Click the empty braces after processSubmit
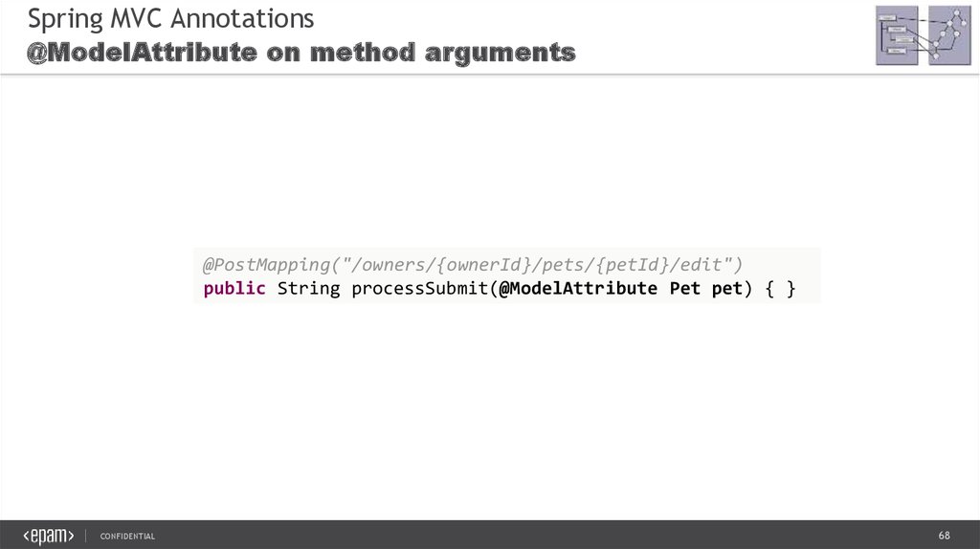The image size is (980, 549). (780, 288)
